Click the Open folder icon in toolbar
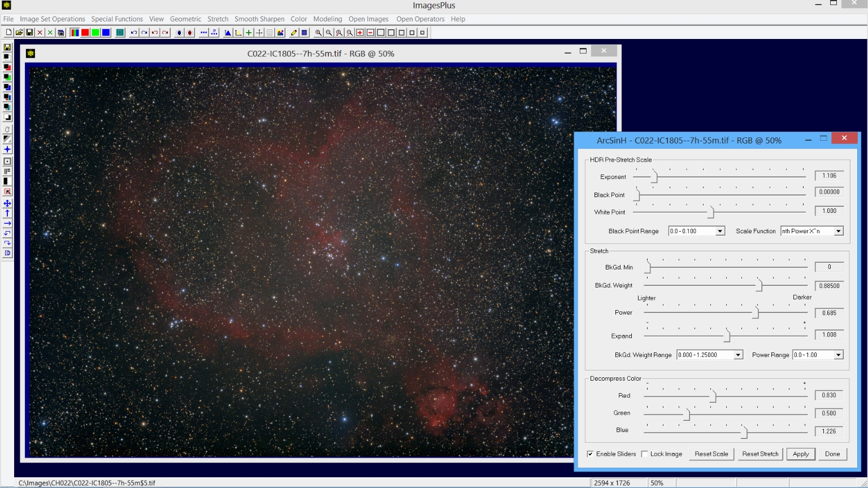Screen dimensions: 868x488 click(x=19, y=33)
